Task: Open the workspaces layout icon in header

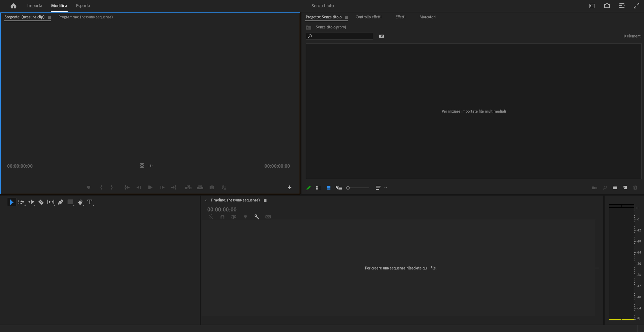Action: (x=592, y=6)
